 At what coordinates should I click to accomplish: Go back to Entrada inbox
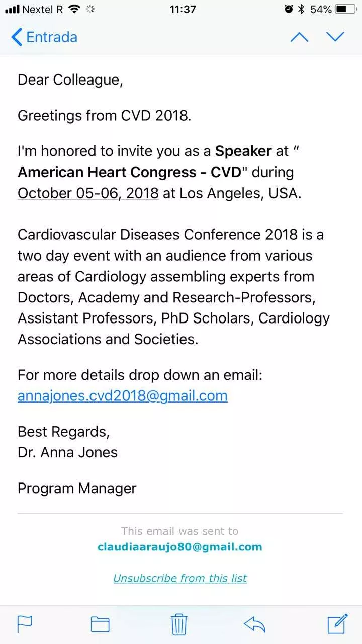pyautogui.click(x=44, y=37)
